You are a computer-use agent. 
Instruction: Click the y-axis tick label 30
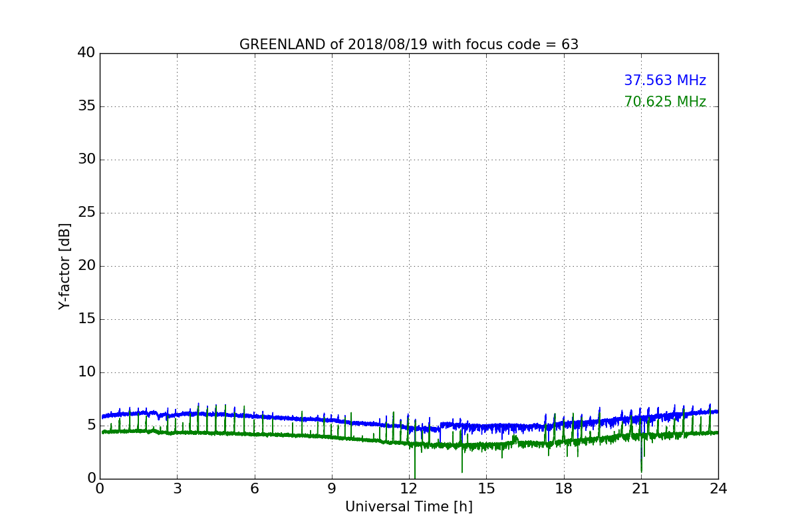86,160
